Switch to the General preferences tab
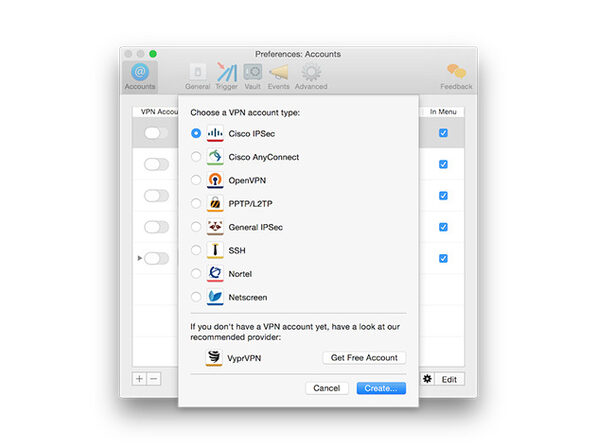596x447 pixels. tap(198, 76)
